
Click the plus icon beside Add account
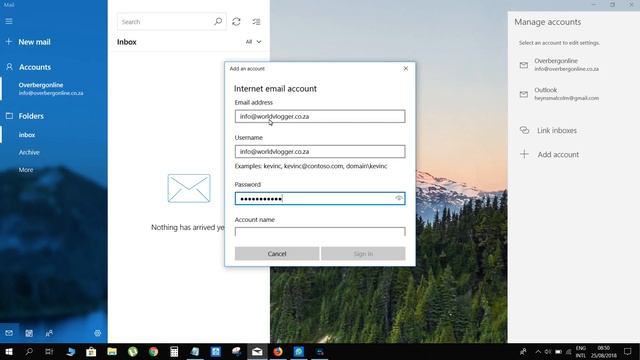524,154
